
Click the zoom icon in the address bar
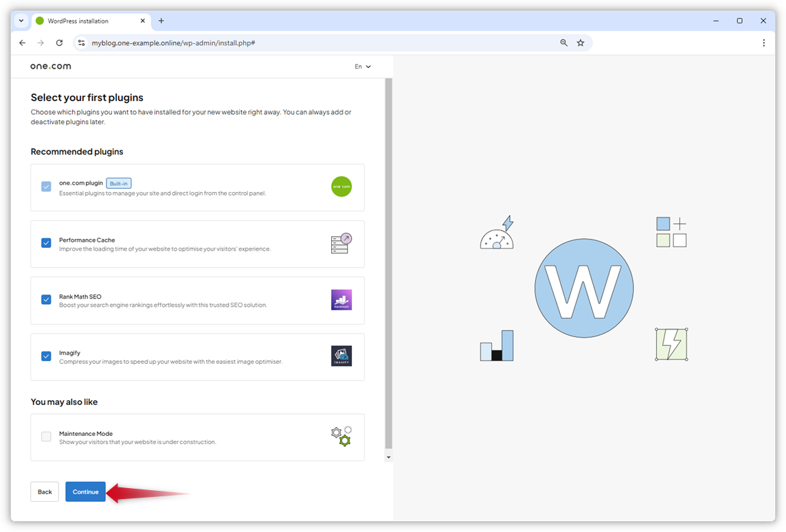[x=563, y=42]
